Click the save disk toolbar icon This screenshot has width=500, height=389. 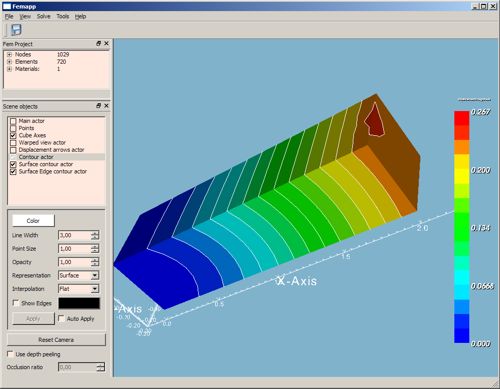click(x=16, y=30)
